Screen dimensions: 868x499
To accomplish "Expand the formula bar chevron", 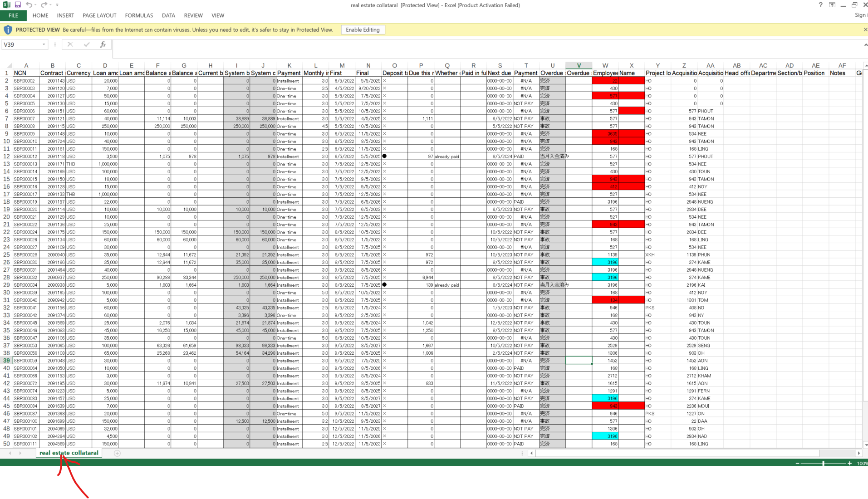I will tap(865, 45).
